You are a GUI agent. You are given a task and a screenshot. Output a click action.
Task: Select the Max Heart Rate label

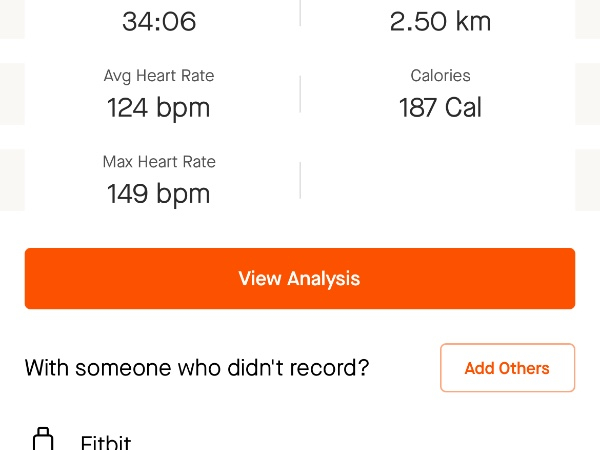click(158, 162)
